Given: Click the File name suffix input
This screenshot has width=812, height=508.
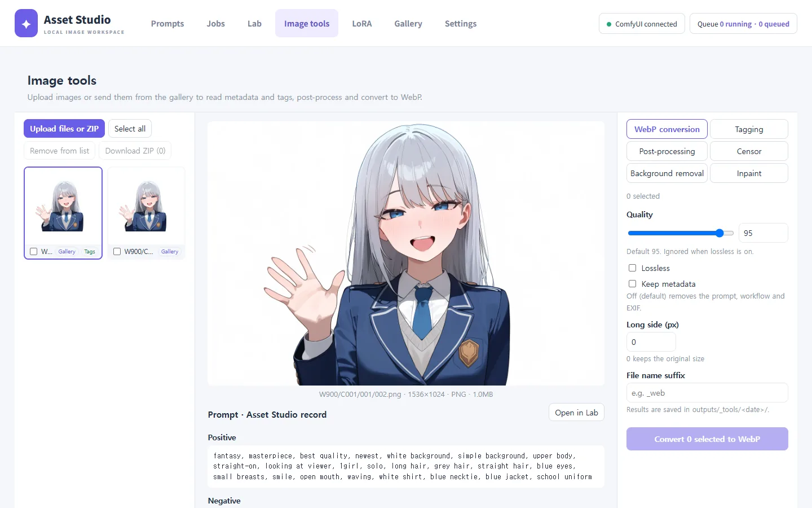Looking at the screenshot, I should pyautogui.click(x=707, y=393).
